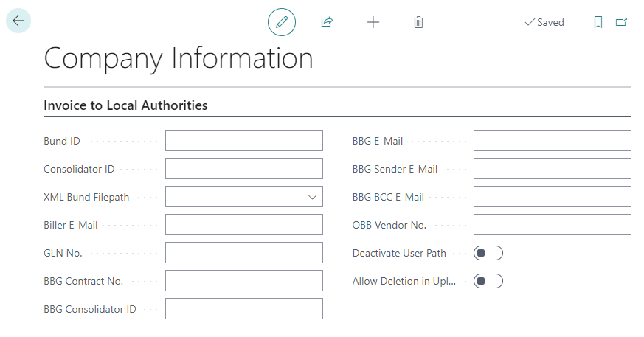This screenshot has height=337, width=644.
Task: Click the Biller E-Mail text box
Action: (243, 225)
